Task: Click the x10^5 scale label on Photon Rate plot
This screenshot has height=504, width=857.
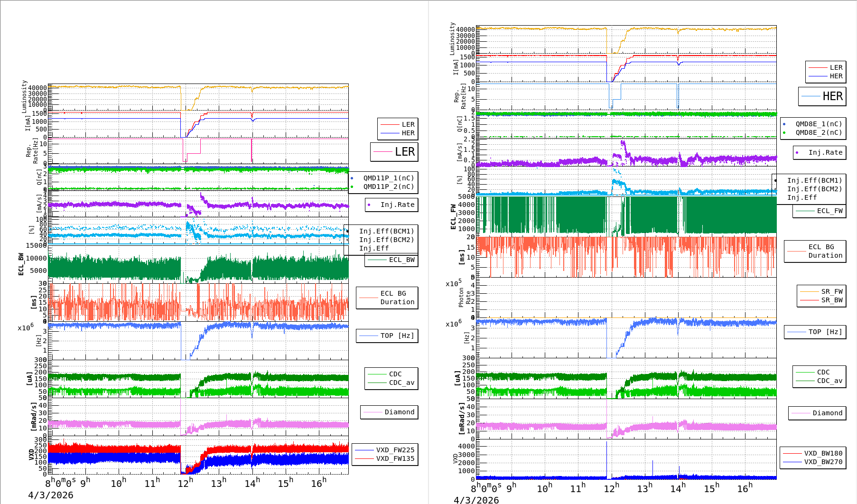Action: click(453, 283)
